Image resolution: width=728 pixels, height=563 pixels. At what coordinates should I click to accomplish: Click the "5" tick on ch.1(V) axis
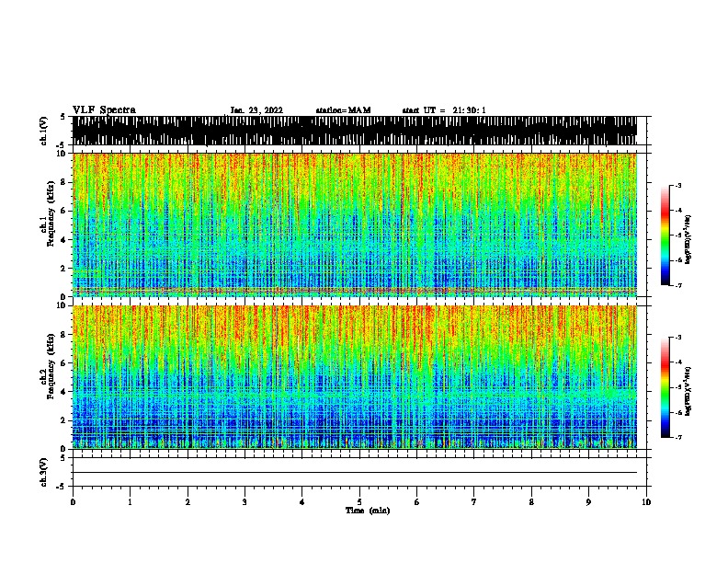tap(63, 117)
